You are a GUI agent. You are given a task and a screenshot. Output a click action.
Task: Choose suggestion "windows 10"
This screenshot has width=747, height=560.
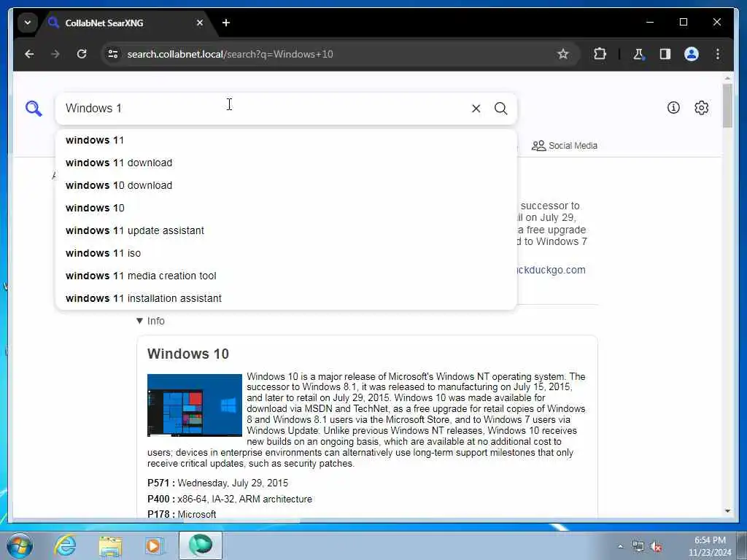pyautogui.click(x=286, y=208)
